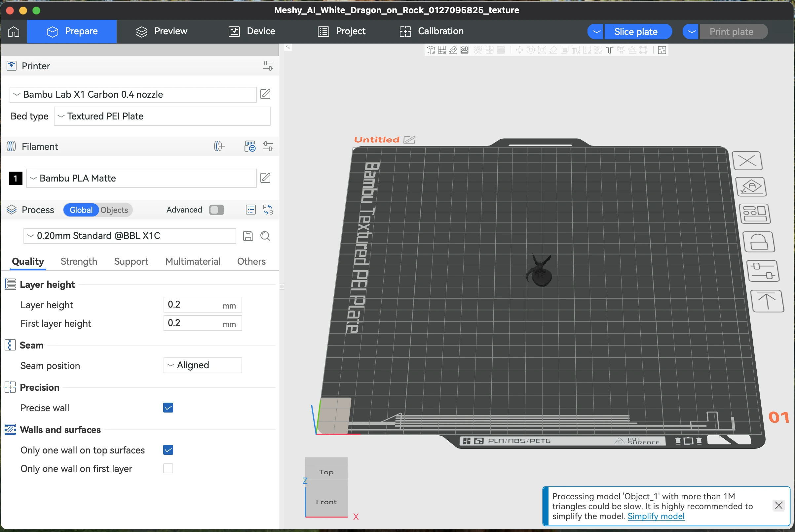Screen dimensions: 795x532
Task: Click the Add model cube icon
Action: (430, 50)
